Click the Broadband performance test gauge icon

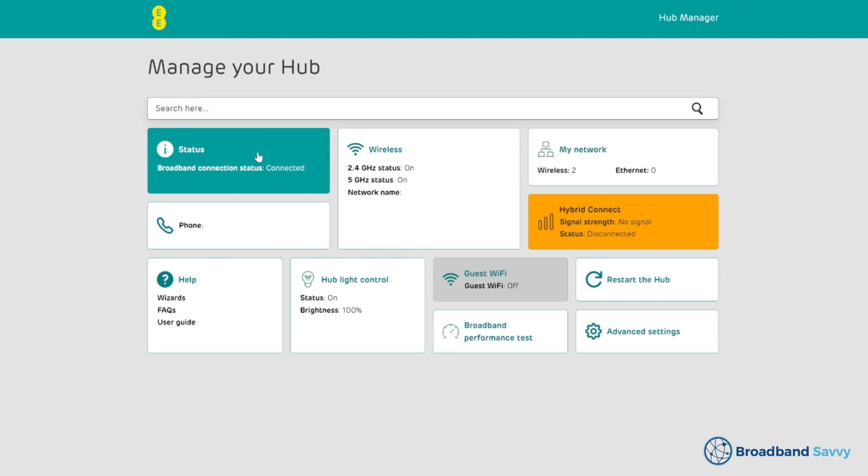pos(450,331)
